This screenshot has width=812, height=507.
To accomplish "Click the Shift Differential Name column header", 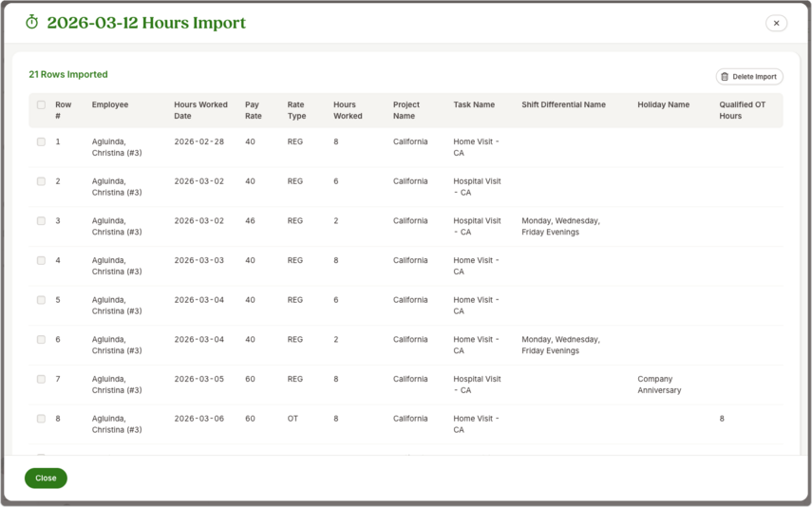I will click(x=563, y=104).
